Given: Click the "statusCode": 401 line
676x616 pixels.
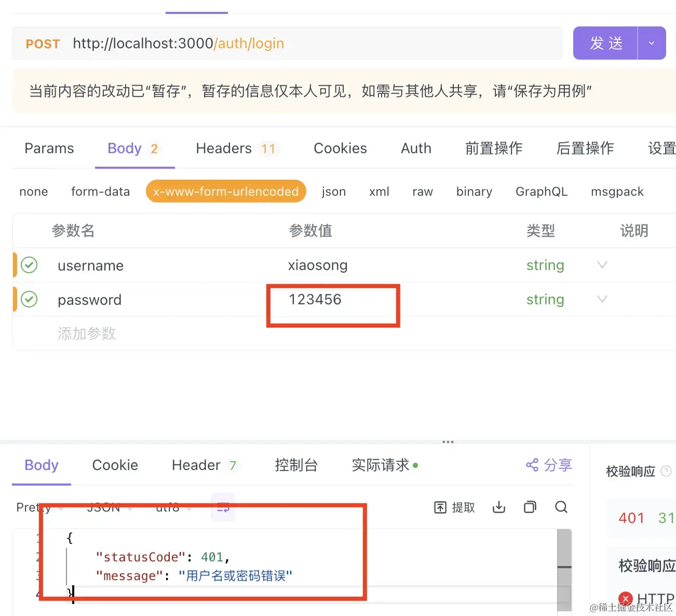Looking at the screenshot, I should (x=163, y=557).
